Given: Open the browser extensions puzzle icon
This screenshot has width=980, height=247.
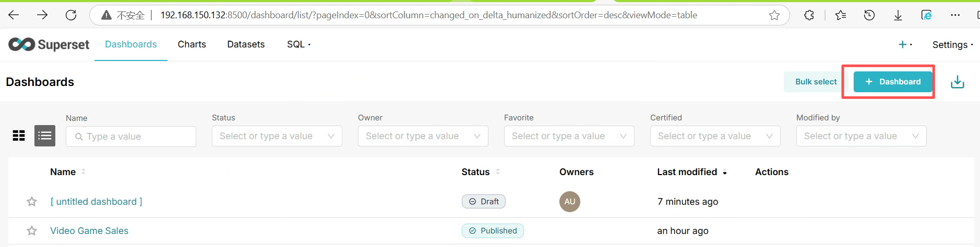Looking at the screenshot, I should point(809,15).
